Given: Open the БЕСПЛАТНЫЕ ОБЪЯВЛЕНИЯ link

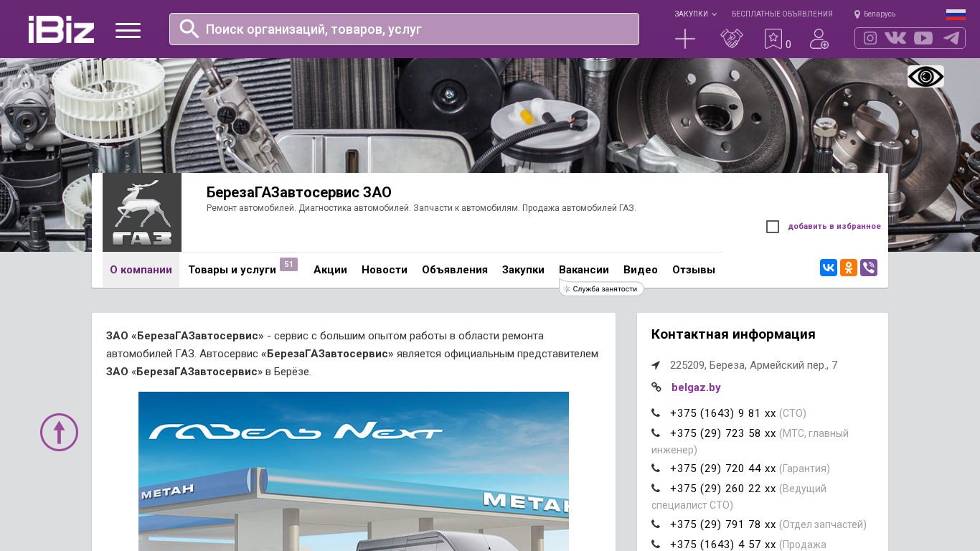Looking at the screenshot, I should click(x=782, y=14).
